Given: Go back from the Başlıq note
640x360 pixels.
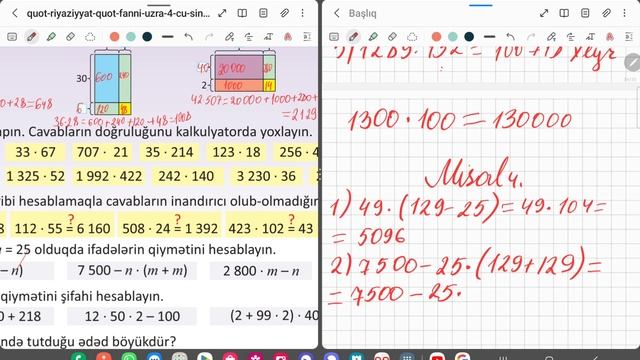Looking at the screenshot, I should click(x=337, y=13).
